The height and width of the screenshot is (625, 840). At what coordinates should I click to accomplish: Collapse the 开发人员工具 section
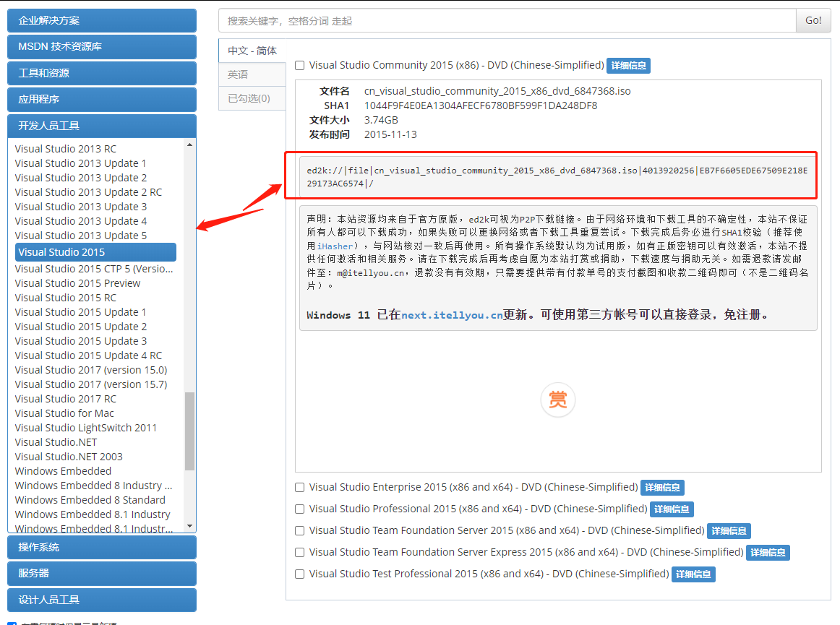click(x=102, y=126)
